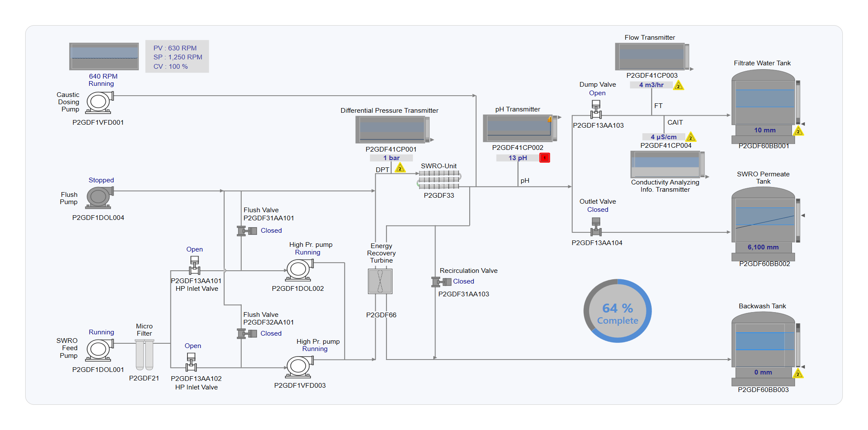Viewport: 868px width, 430px height.
Task: Click the Backwash Tank 0 mm level reading
Action: pos(763,372)
